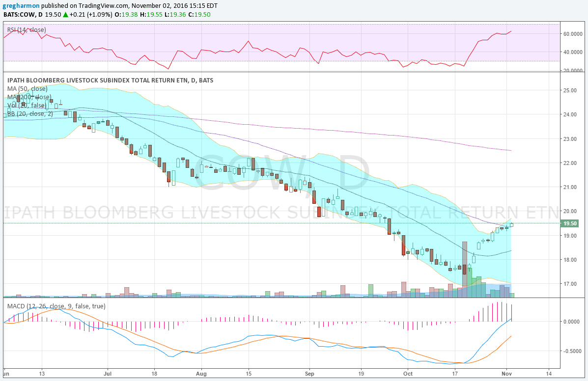Click the RSI 60.0000 axis label

(x=573, y=34)
